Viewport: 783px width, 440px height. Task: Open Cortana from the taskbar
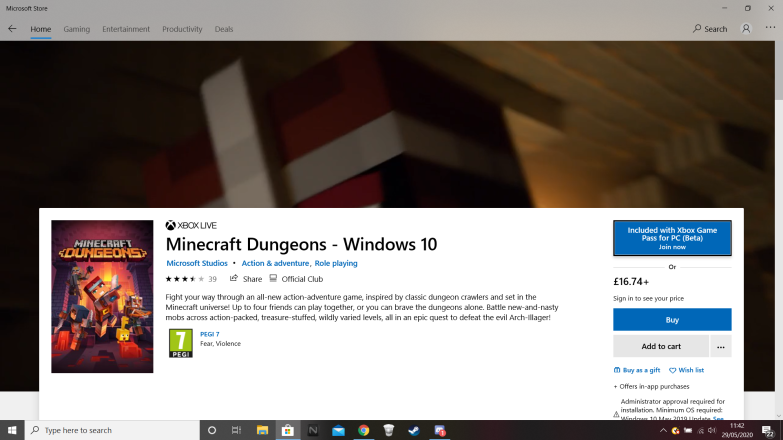212,430
